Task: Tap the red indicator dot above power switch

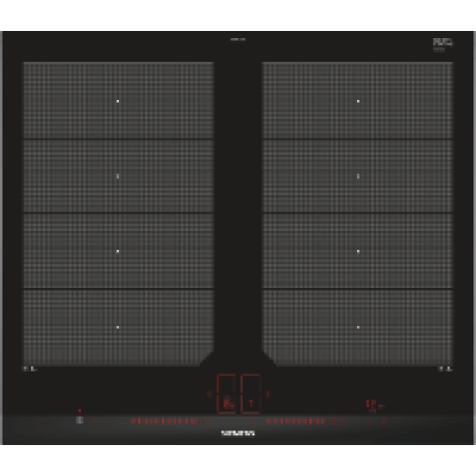Action: coord(80,411)
